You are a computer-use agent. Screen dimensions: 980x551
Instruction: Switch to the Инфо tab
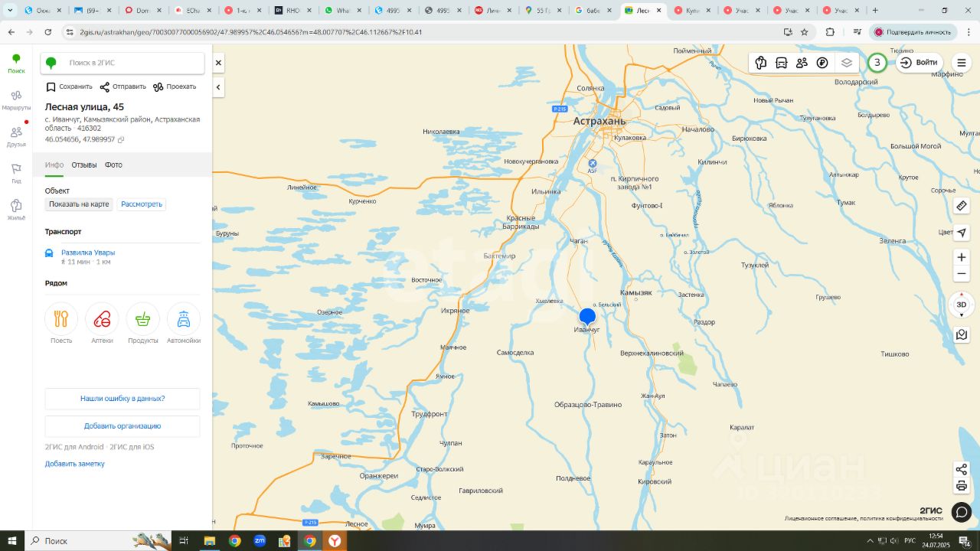(x=54, y=165)
